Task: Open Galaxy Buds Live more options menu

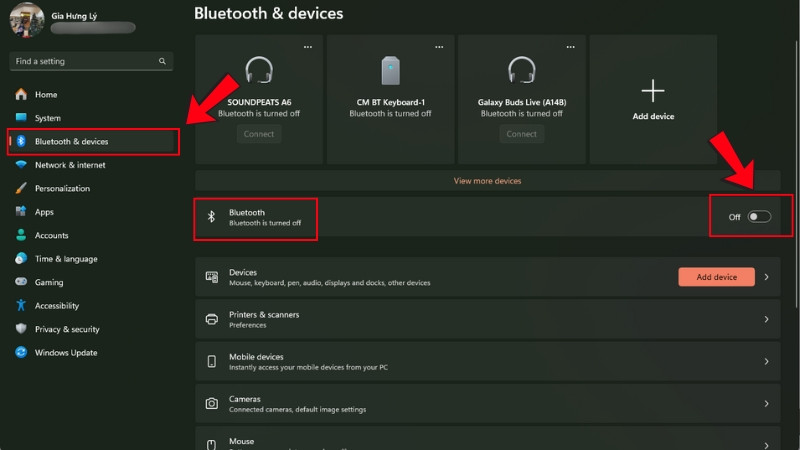Action: pos(570,47)
